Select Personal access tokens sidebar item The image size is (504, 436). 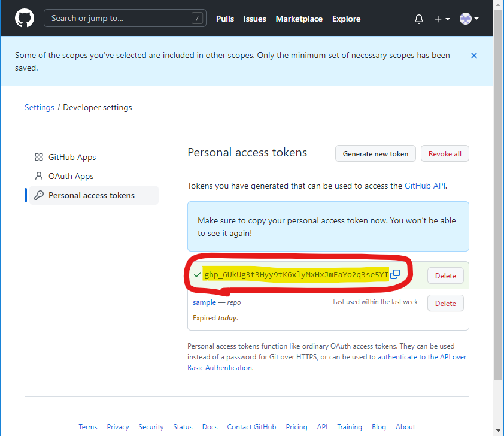pyautogui.click(x=91, y=195)
